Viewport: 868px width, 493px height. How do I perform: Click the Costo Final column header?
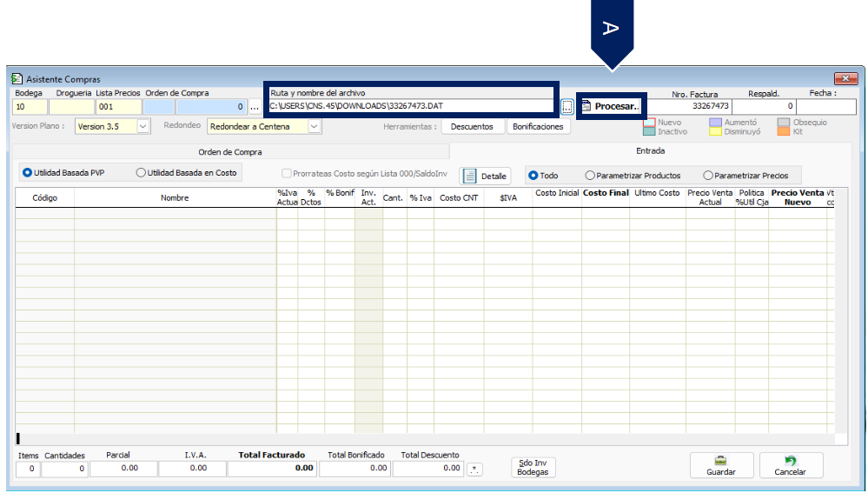(x=606, y=197)
